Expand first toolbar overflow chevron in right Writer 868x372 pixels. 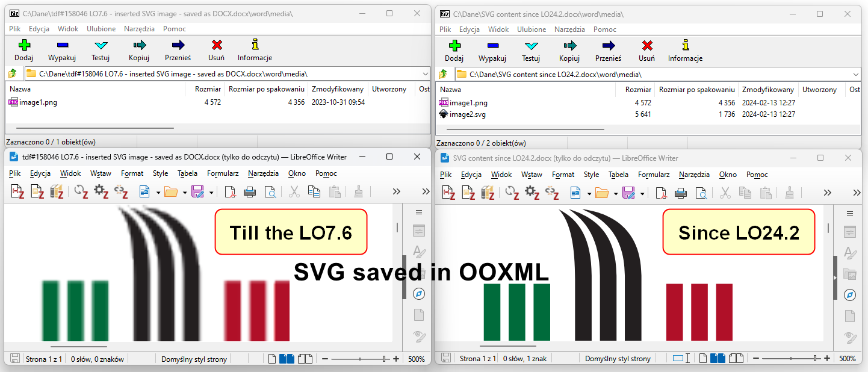[x=828, y=193]
